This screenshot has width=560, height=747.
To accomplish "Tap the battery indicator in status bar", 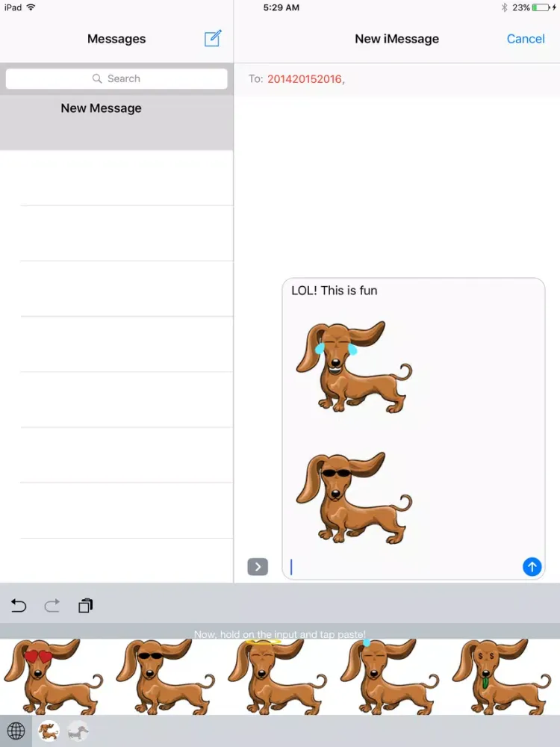I will (542, 7).
